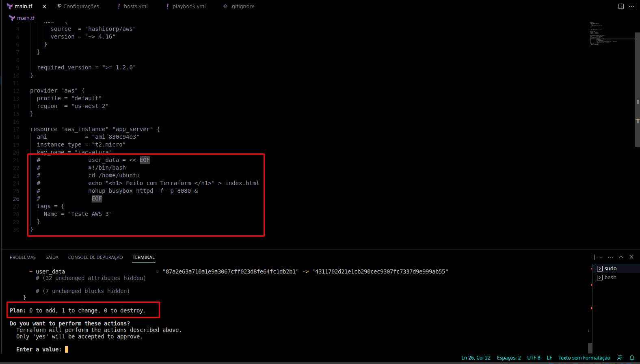
Task: Change line ending via LF
Action: pyautogui.click(x=549, y=358)
